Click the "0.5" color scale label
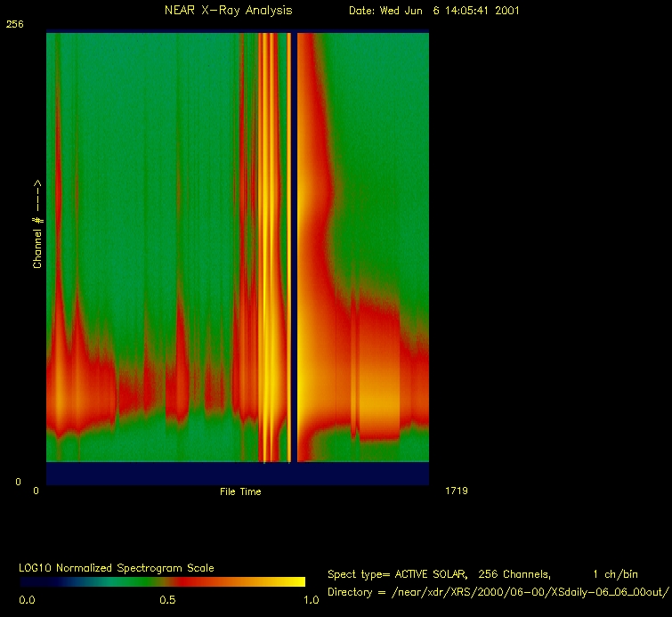Image resolution: width=672 pixels, height=617 pixels. pos(167,600)
